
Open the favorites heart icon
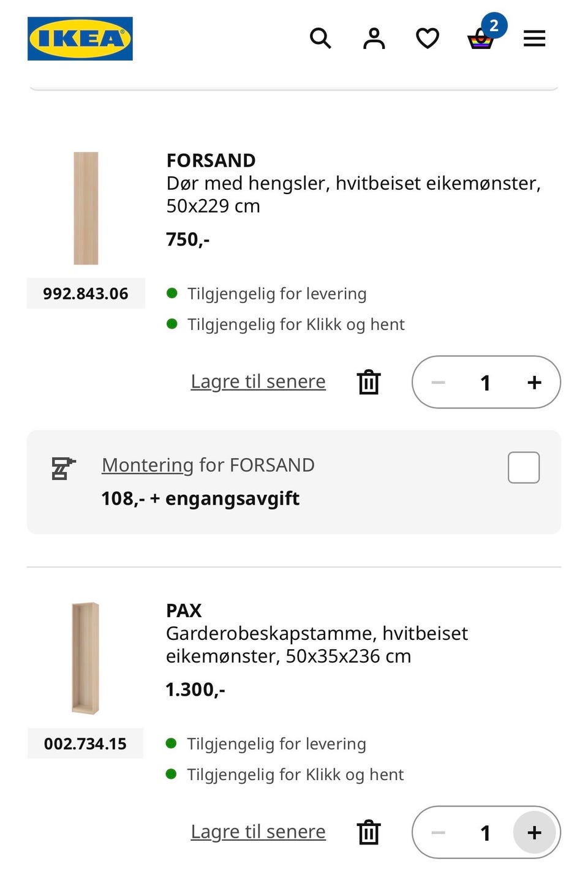pos(428,39)
